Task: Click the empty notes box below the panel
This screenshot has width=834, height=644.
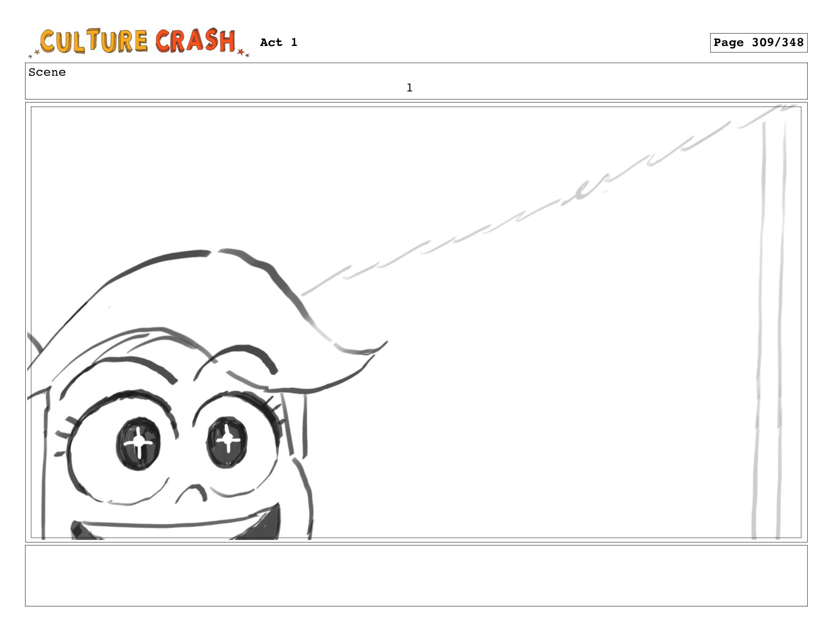Action: pos(416,575)
